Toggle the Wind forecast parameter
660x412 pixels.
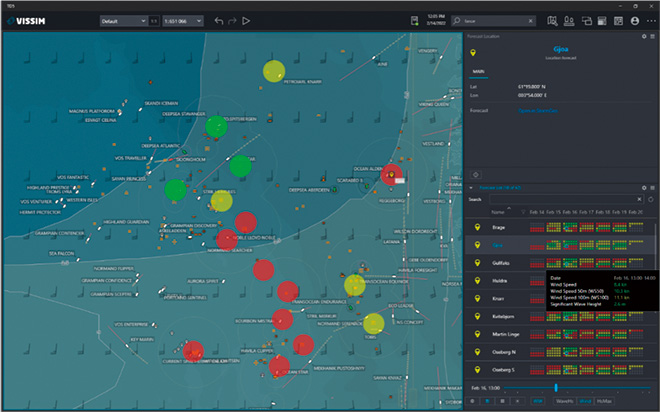(585, 401)
